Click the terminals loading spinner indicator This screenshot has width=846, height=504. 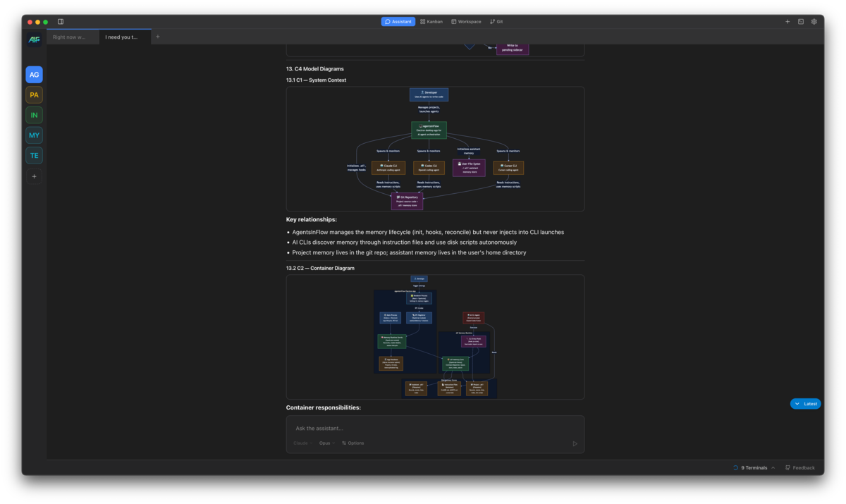pos(734,467)
